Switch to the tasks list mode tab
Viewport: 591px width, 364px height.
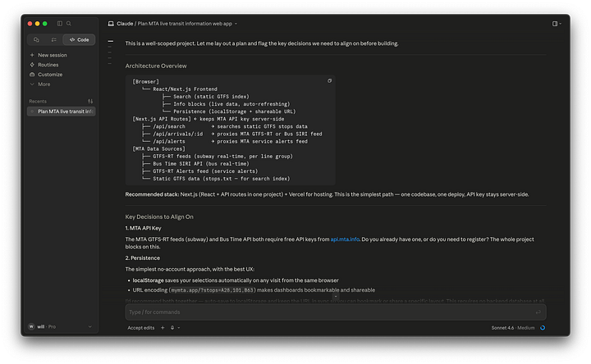pos(54,39)
